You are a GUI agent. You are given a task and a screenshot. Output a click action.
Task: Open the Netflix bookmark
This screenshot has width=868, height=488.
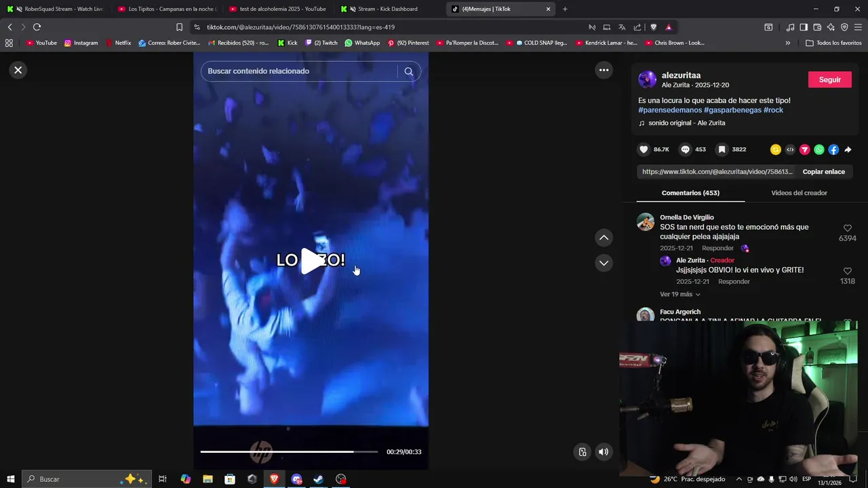(x=118, y=43)
